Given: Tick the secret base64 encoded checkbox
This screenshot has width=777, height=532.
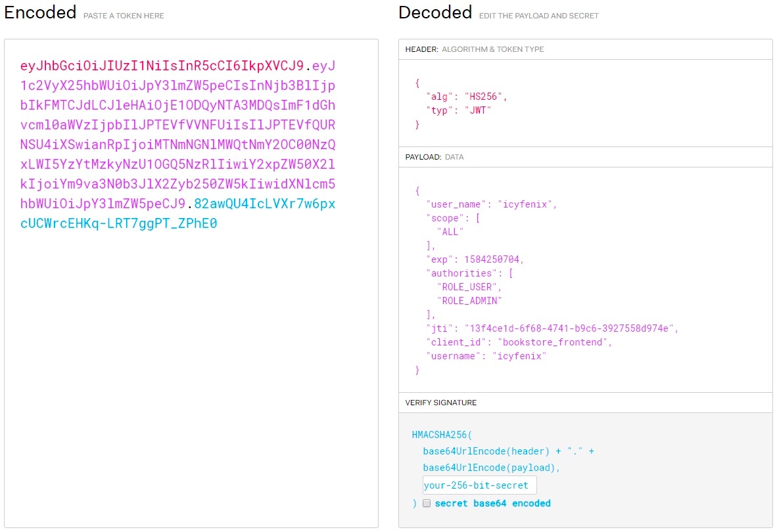Looking at the screenshot, I should (427, 503).
